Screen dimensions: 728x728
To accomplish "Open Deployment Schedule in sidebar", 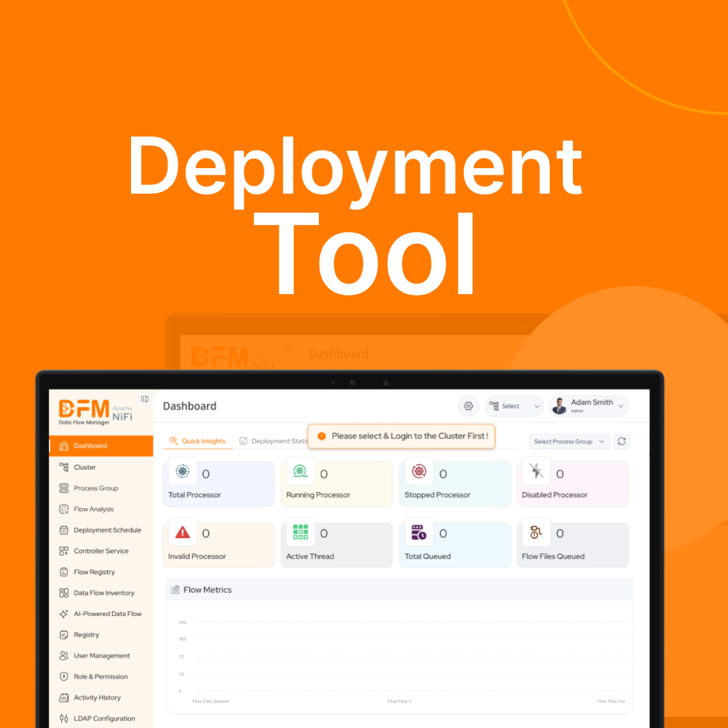I will [101, 530].
